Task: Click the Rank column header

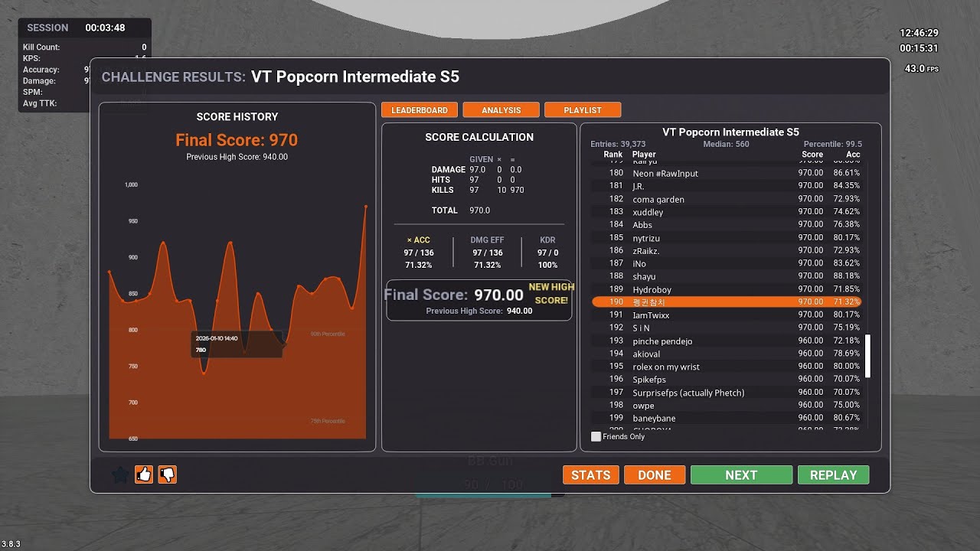Action: (x=613, y=155)
